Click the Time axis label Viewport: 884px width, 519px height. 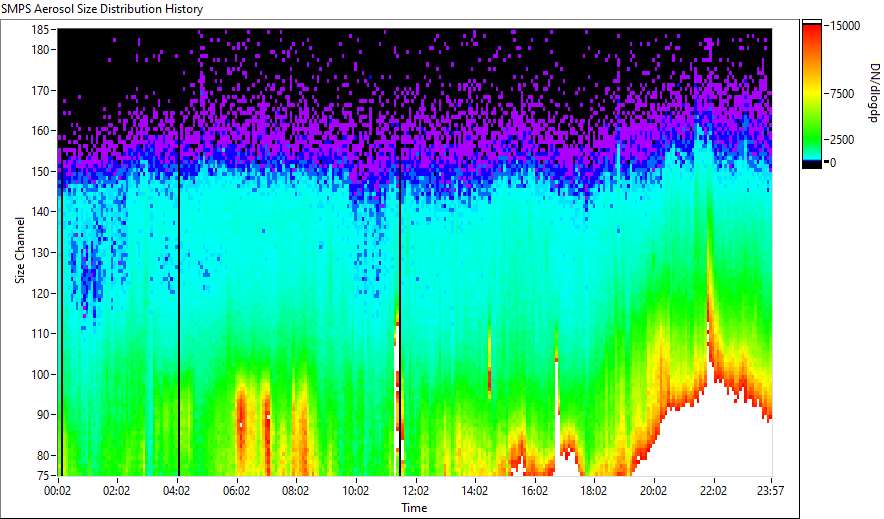(414, 508)
